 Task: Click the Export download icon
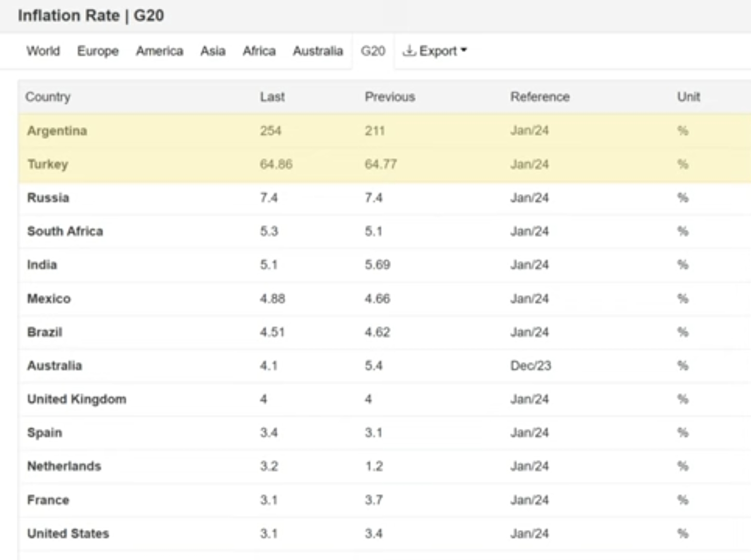point(409,50)
